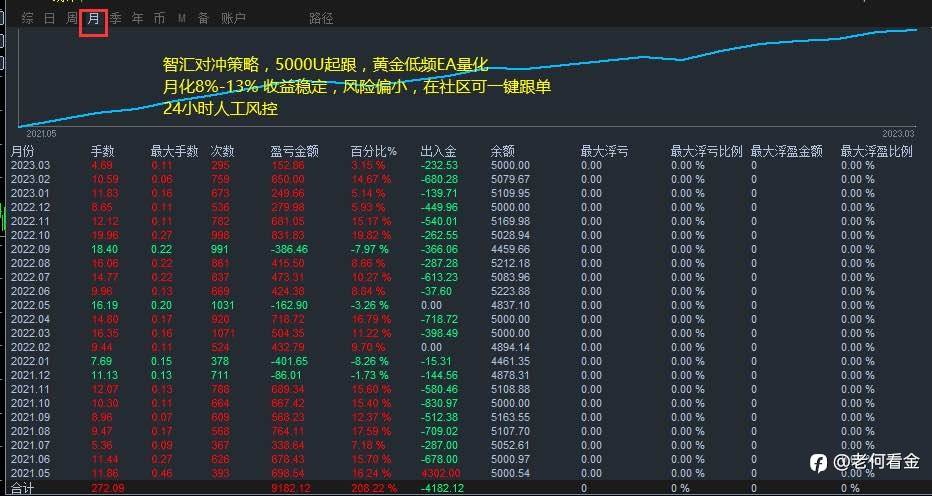Screen dimensions: 932x496
Task: Click the 1031 trade count cell
Action: coord(223,305)
